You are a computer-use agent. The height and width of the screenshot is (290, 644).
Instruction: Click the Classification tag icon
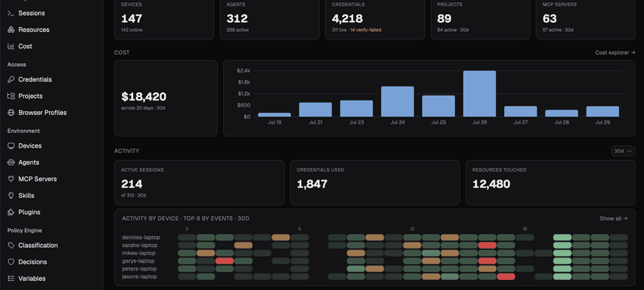click(x=11, y=245)
